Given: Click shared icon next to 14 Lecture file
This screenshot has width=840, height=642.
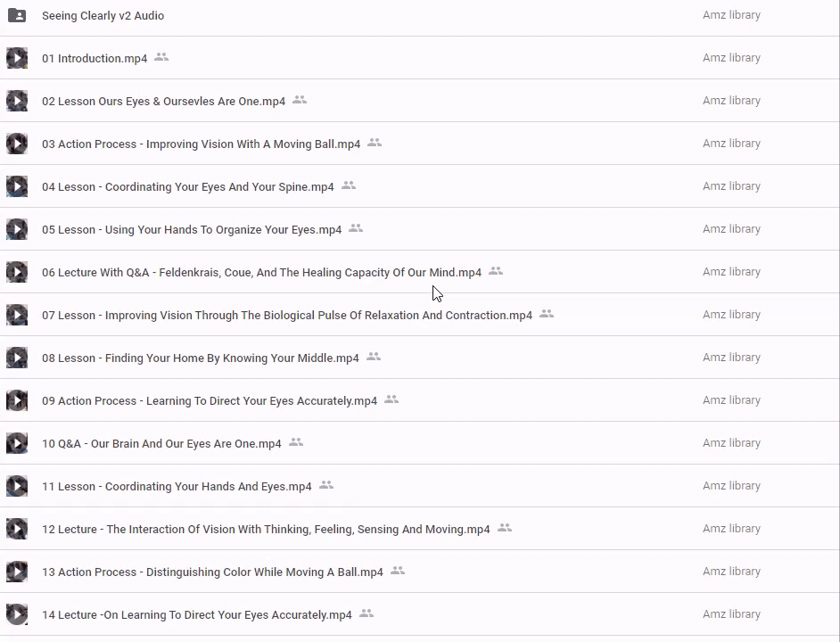Looking at the screenshot, I should [x=366, y=613].
